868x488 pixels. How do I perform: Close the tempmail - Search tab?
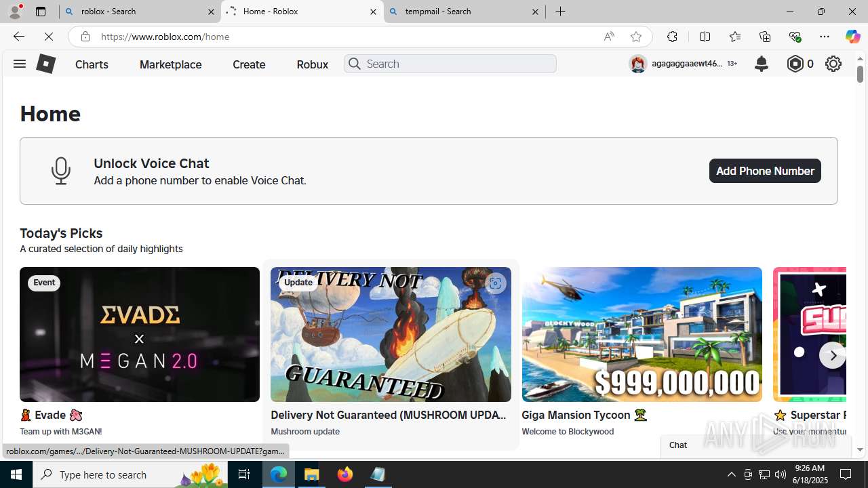coord(535,12)
